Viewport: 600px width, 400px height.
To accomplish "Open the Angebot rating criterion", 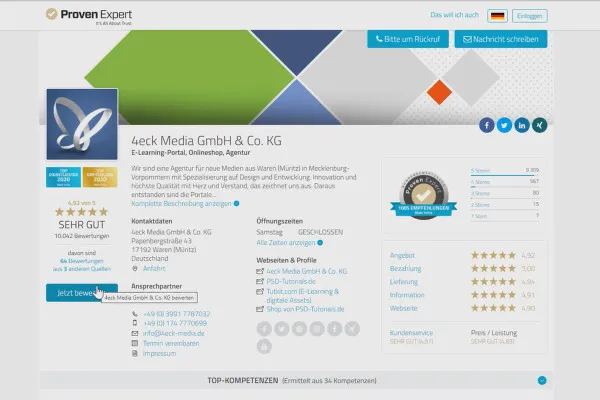I will (402, 255).
